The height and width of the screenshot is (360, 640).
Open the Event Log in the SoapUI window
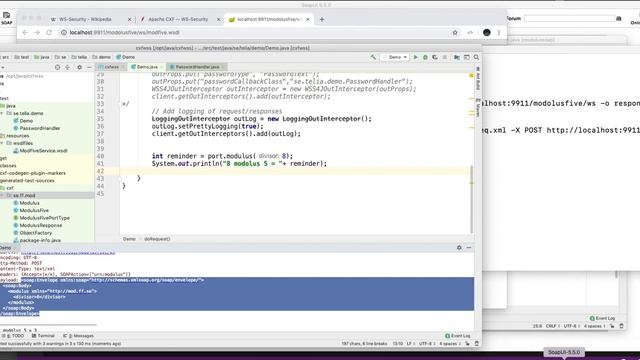click(602, 318)
